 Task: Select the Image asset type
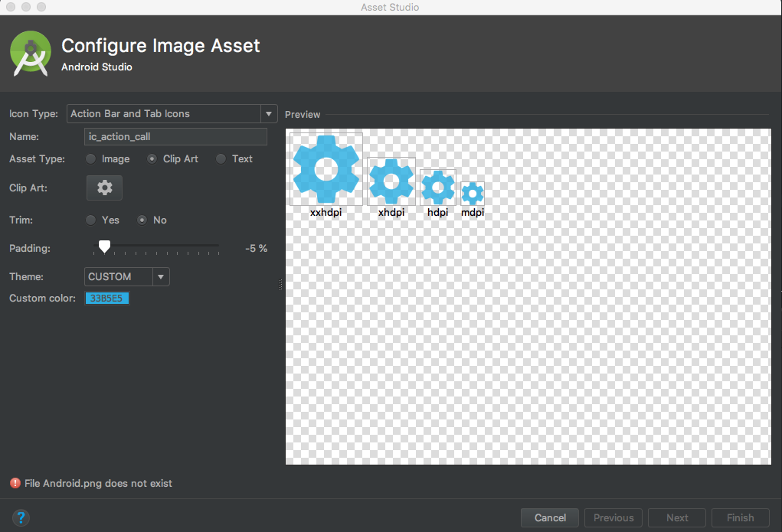point(90,158)
